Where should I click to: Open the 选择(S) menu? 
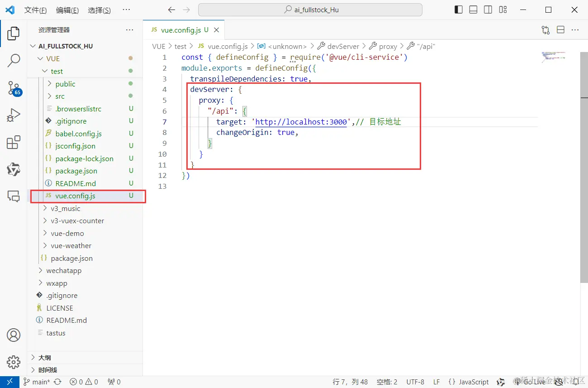(100, 10)
